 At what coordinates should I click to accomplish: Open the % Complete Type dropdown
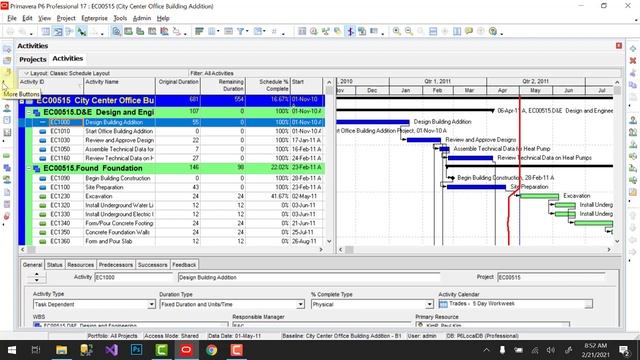click(429, 304)
